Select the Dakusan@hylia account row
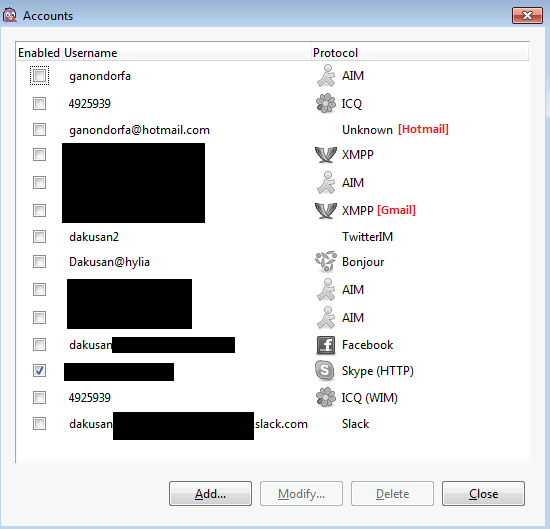The image size is (550, 529). click(x=272, y=262)
